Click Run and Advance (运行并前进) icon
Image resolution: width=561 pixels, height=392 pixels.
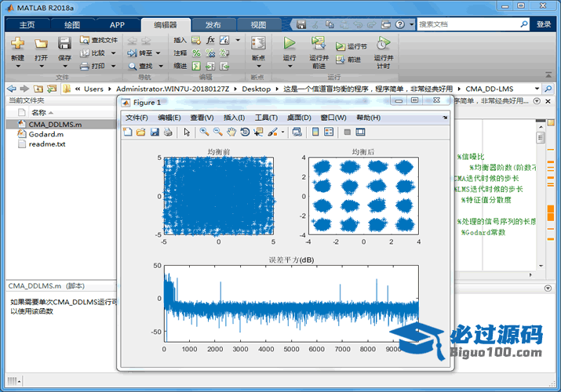pyautogui.click(x=319, y=43)
